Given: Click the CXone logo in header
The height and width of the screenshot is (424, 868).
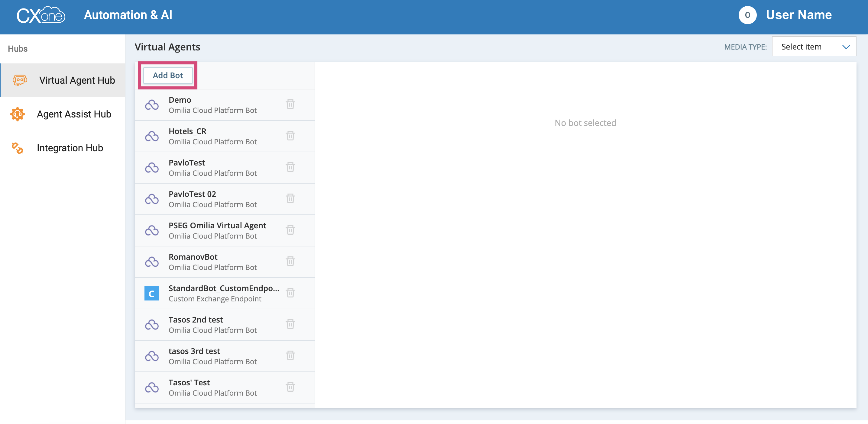Looking at the screenshot, I should click(x=41, y=15).
